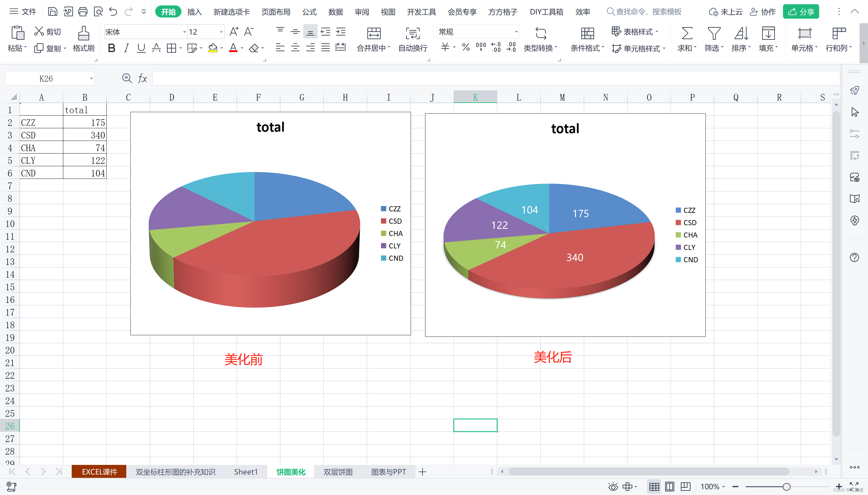Toggle italic formatting
Image resolution: width=868 pixels, height=495 pixels.
126,48
